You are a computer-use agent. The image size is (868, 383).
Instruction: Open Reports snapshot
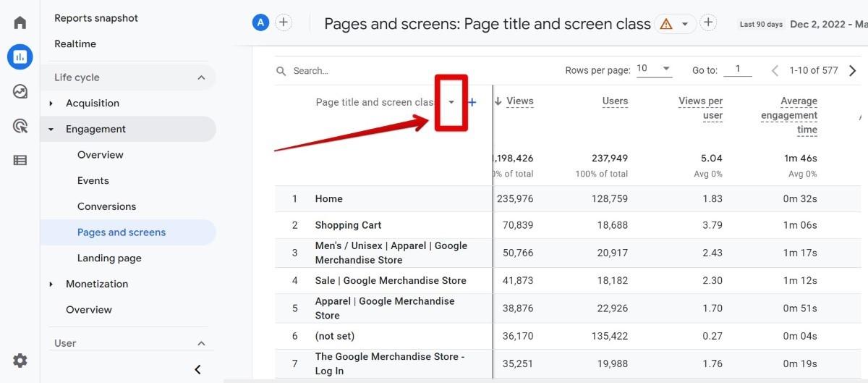tap(96, 18)
